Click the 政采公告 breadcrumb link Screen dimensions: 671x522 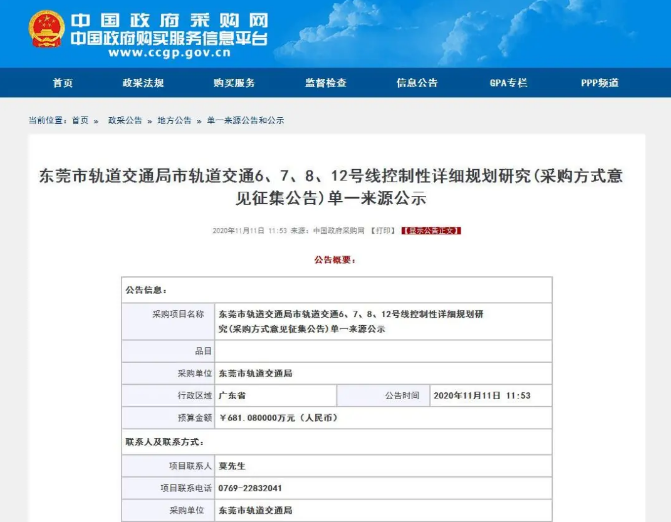pyautogui.click(x=125, y=120)
